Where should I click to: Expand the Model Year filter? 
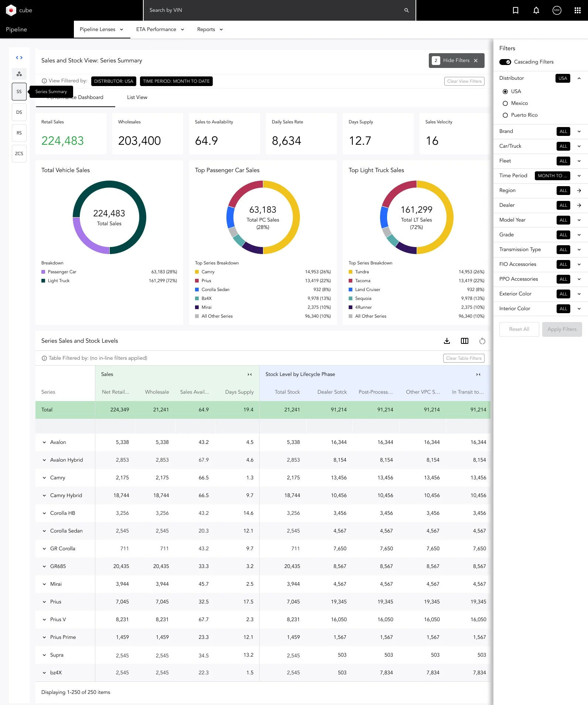point(579,220)
